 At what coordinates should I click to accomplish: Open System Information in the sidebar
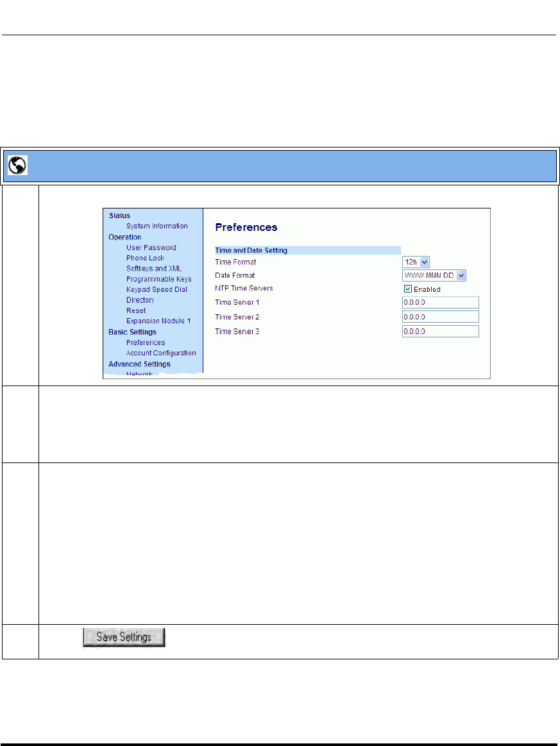[157, 226]
